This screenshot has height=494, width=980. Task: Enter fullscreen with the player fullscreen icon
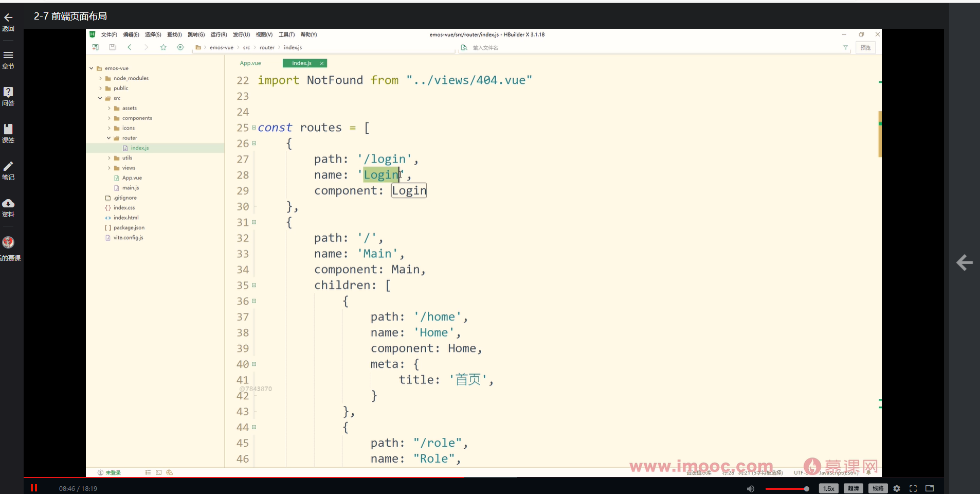(x=913, y=488)
